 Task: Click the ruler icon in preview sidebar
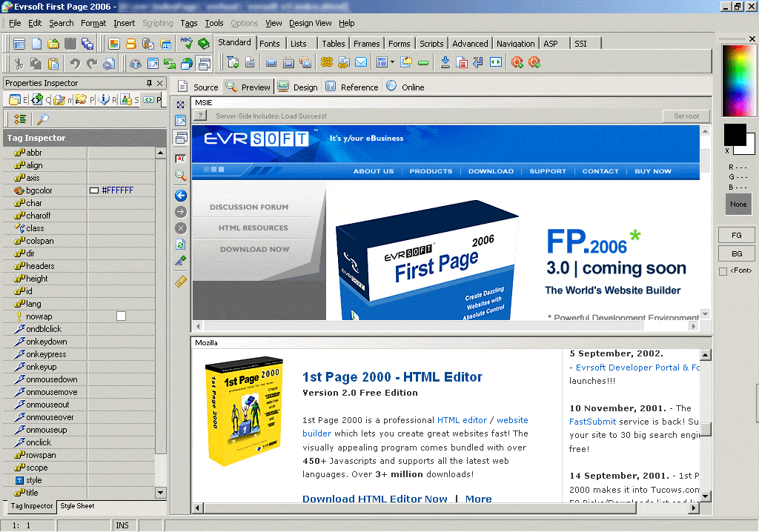click(180, 281)
